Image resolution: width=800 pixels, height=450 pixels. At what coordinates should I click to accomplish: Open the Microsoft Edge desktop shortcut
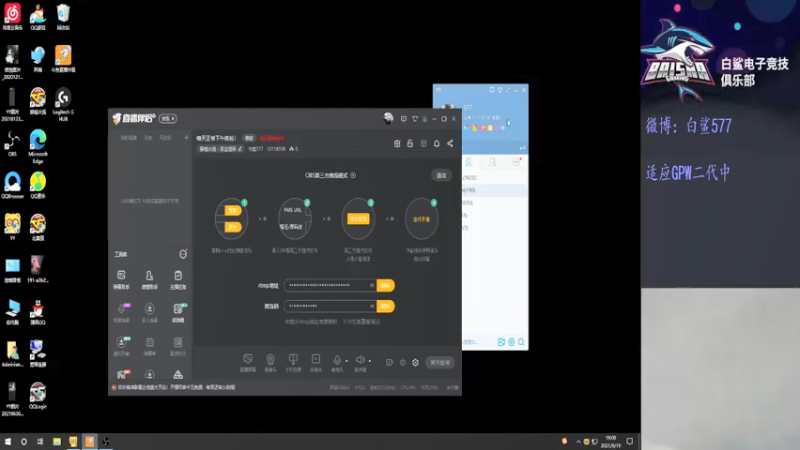38,147
